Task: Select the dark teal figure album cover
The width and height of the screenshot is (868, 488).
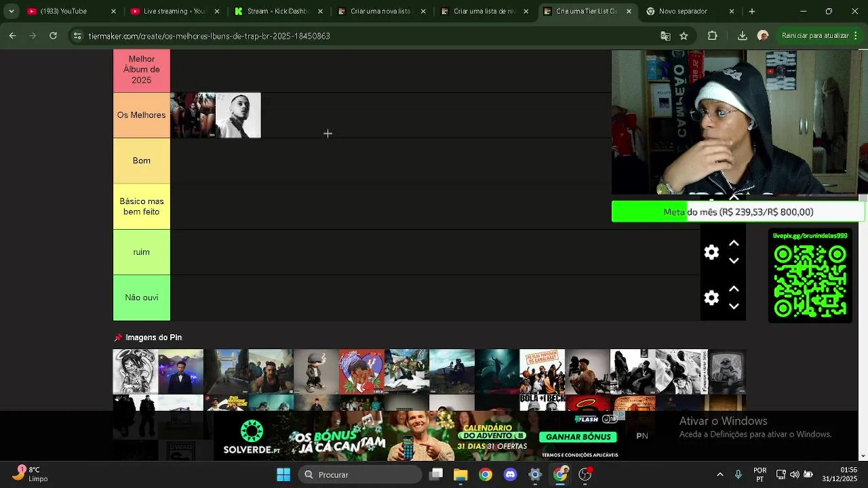Action: pyautogui.click(x=497, y=371)
